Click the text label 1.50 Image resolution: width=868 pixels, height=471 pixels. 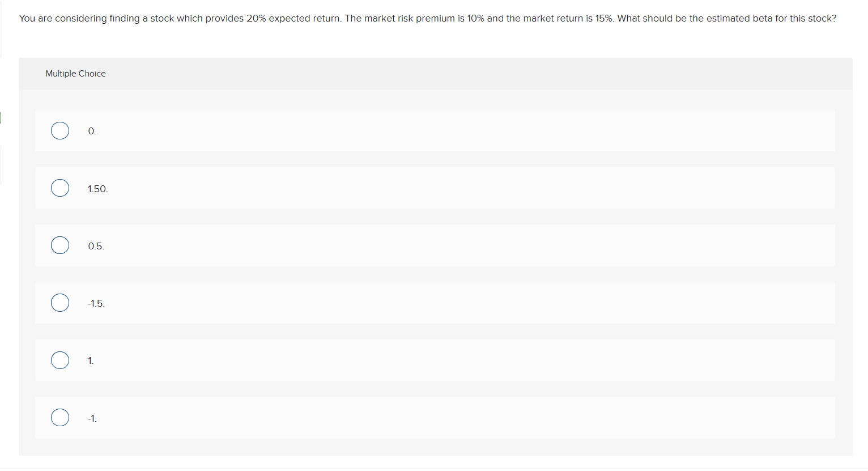[x=97, y=189]
